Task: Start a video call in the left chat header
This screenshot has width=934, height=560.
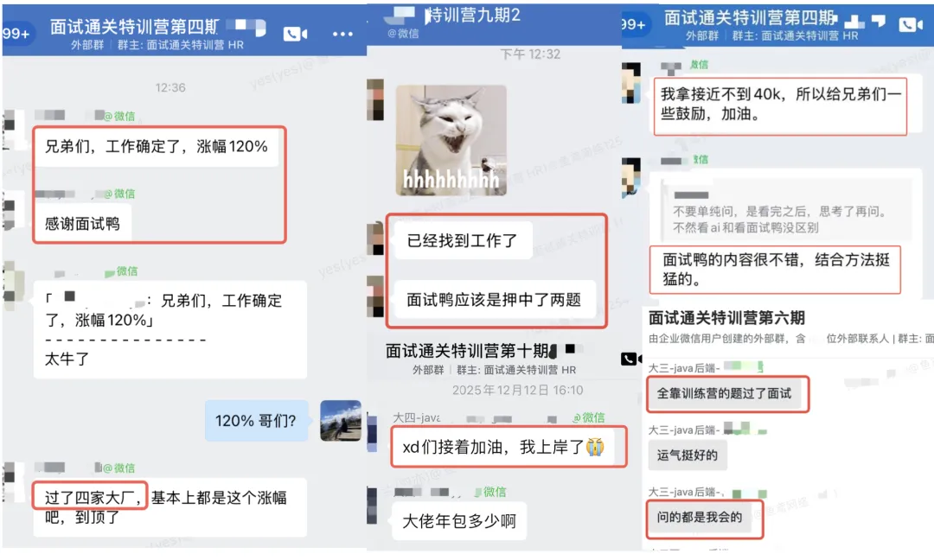Action: click(295, 34)
